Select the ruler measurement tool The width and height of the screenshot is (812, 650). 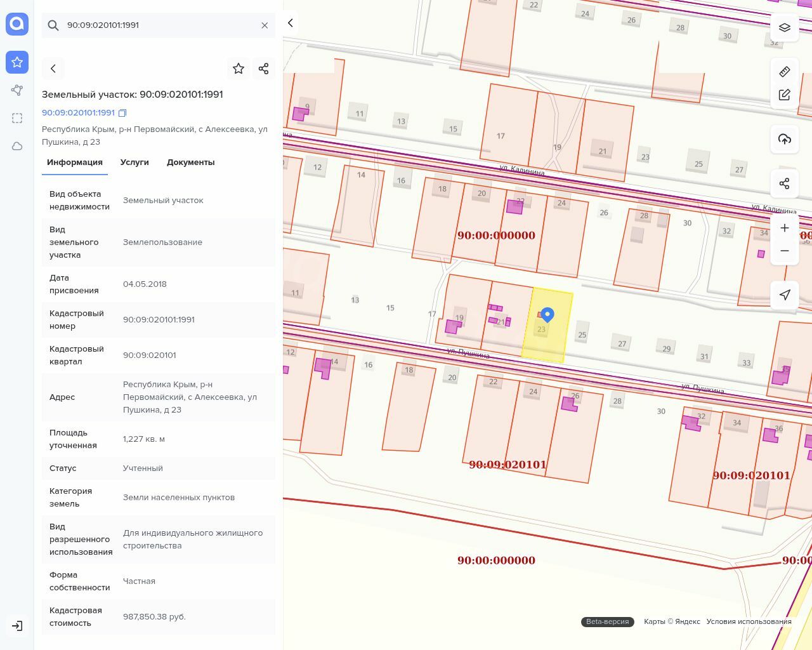click(x=785, y=71)
